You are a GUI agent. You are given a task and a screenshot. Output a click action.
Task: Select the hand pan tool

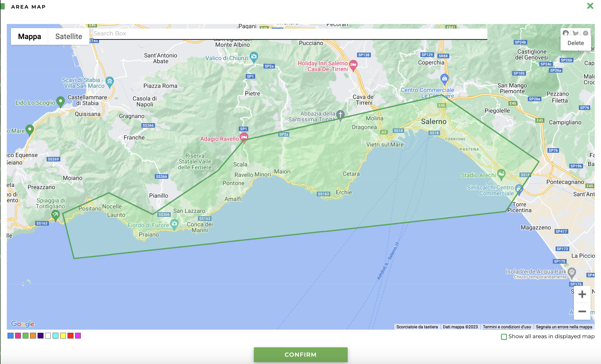(x=565, y=33)
